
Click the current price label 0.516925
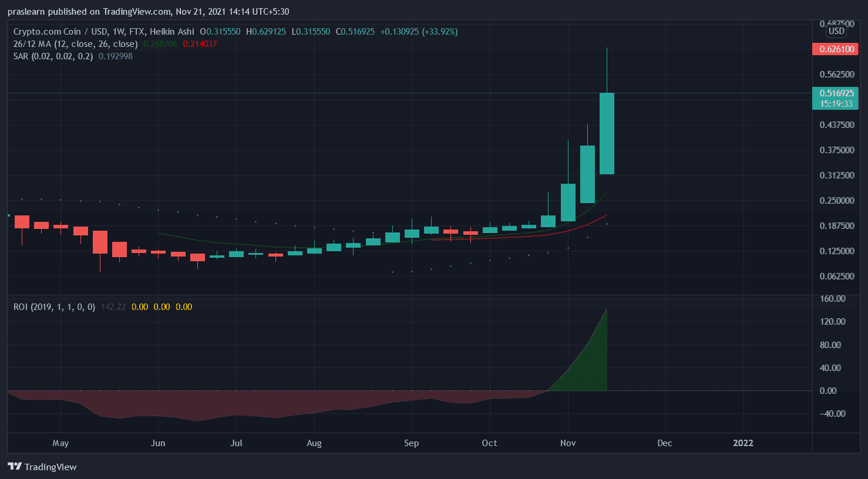[835, 93]
